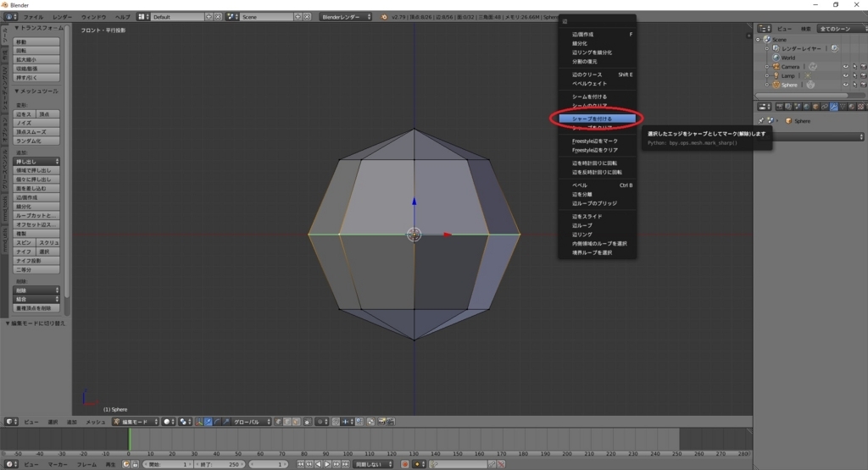Click the 移動 button in tool shelf
This screenshot has height=470, width=868.
[36, 42]
